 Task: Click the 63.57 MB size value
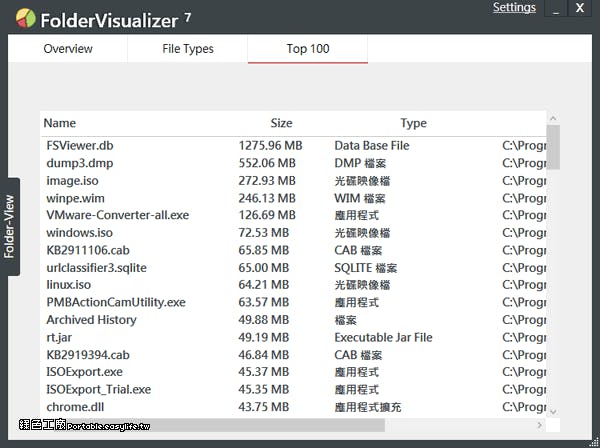pos(264,302)
